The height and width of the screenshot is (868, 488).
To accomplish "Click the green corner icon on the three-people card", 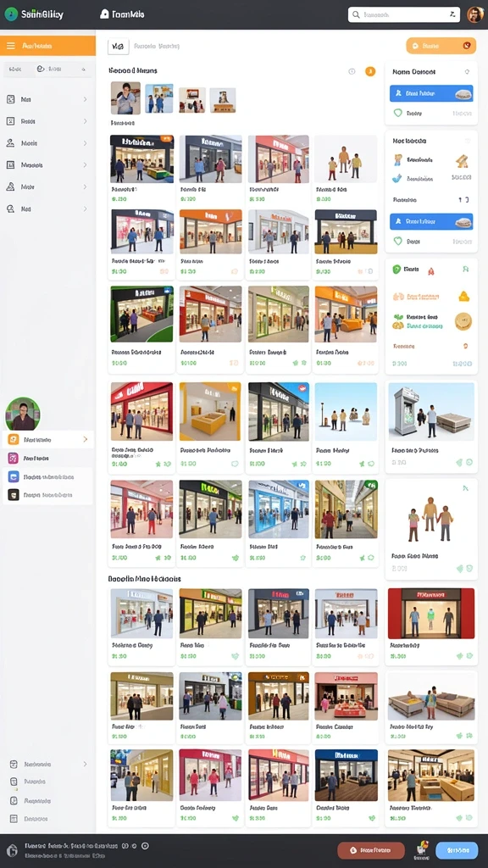I will point(465,488).
